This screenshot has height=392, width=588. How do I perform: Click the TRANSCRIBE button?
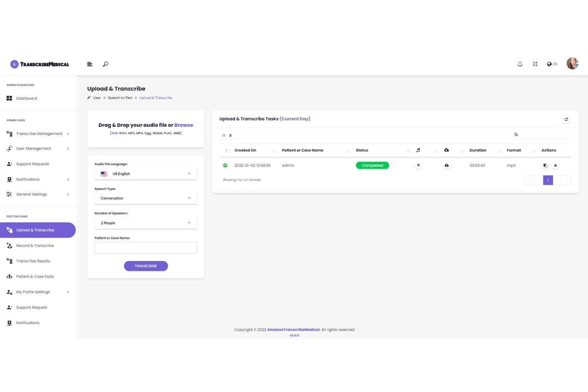point(146,266)
